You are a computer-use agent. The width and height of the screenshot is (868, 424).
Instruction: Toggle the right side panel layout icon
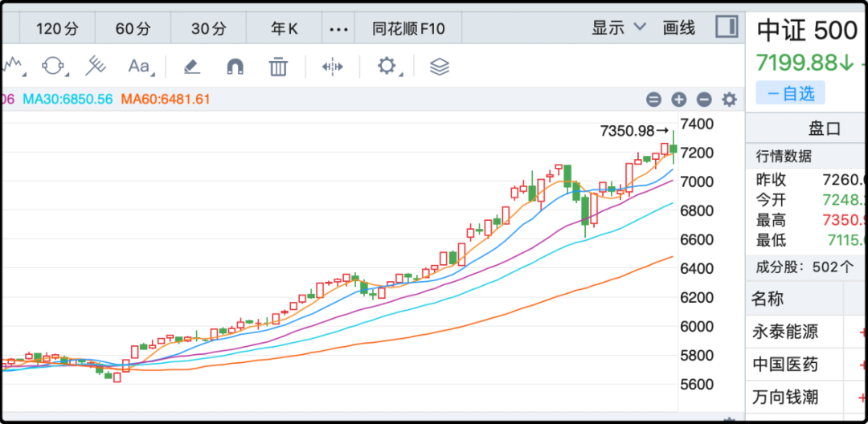click(727, 26)
